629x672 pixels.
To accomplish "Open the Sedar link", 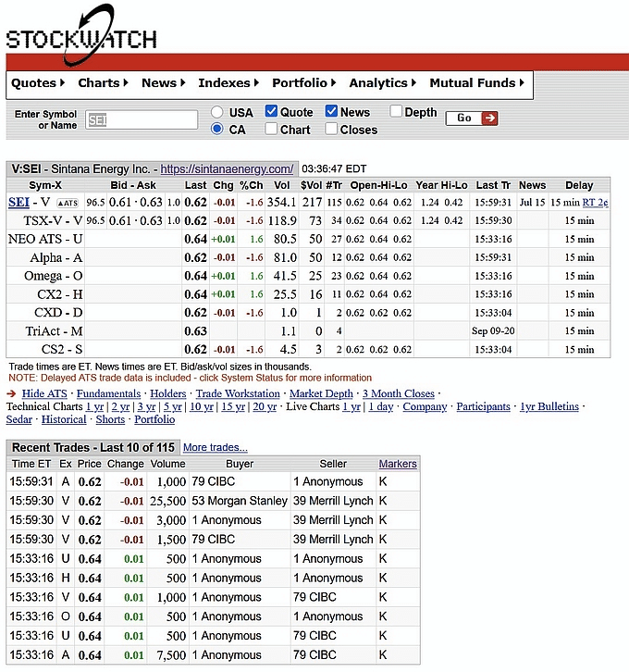I will (18, 419).
